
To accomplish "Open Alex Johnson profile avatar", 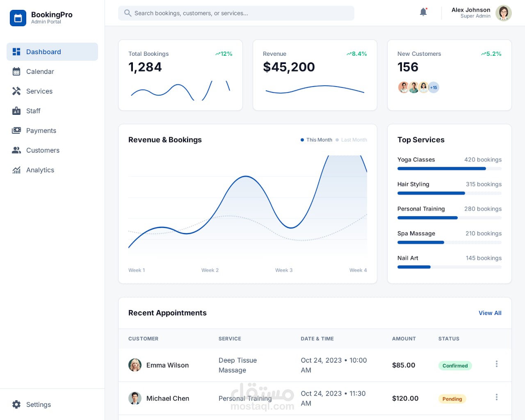I will (503, 13).
